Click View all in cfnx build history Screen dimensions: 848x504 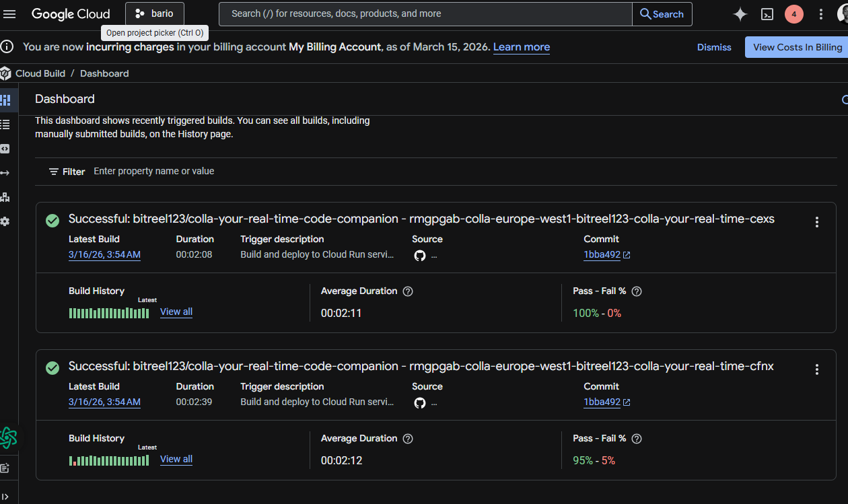(x=176, y=459)
